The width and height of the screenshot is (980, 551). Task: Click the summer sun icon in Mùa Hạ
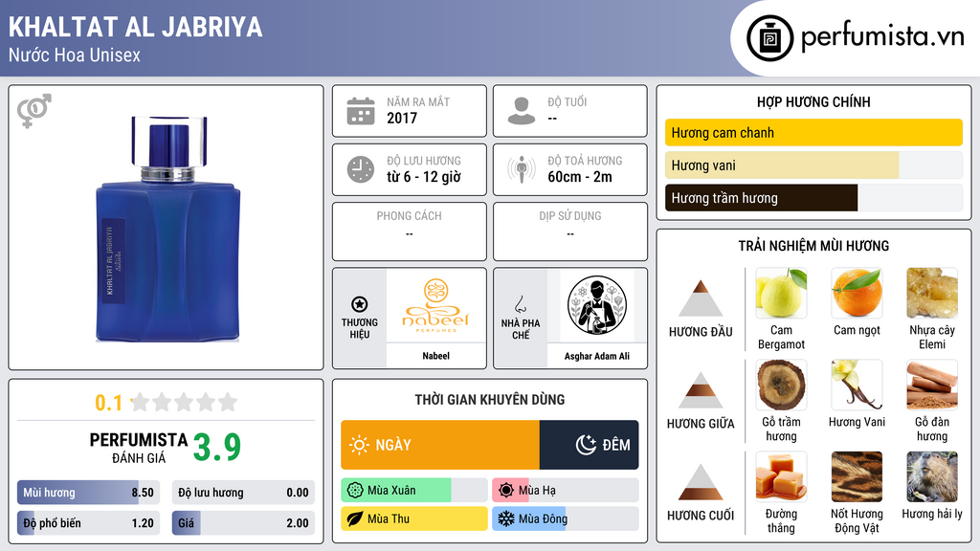click(506, 491)
